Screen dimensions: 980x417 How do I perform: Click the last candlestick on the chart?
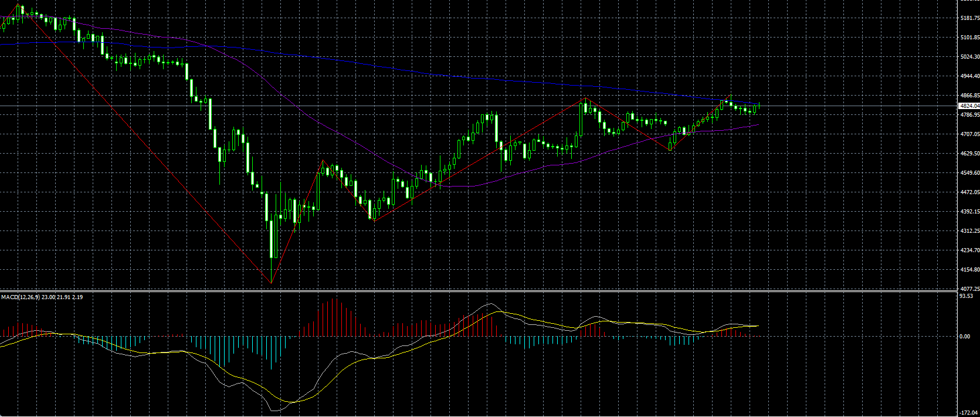coord(759,106)
